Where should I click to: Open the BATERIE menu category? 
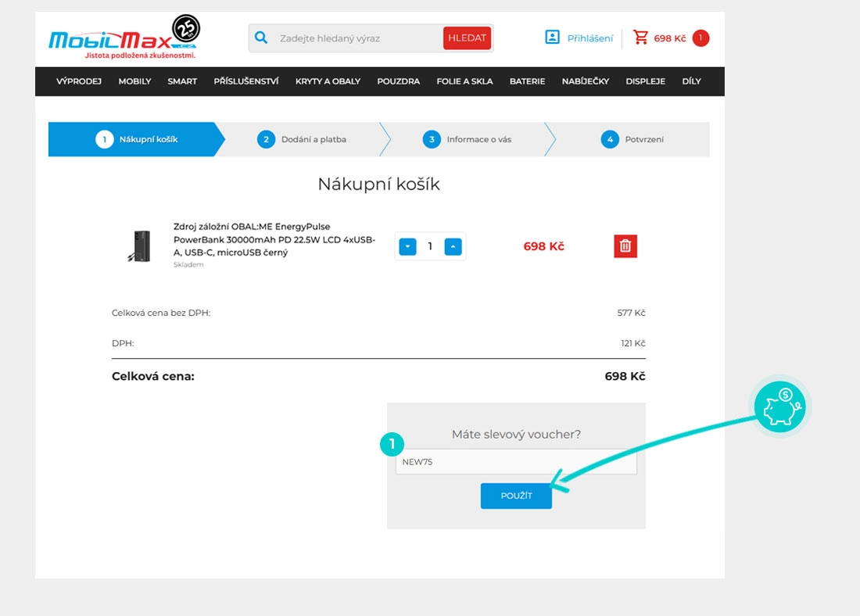[527, 81]
